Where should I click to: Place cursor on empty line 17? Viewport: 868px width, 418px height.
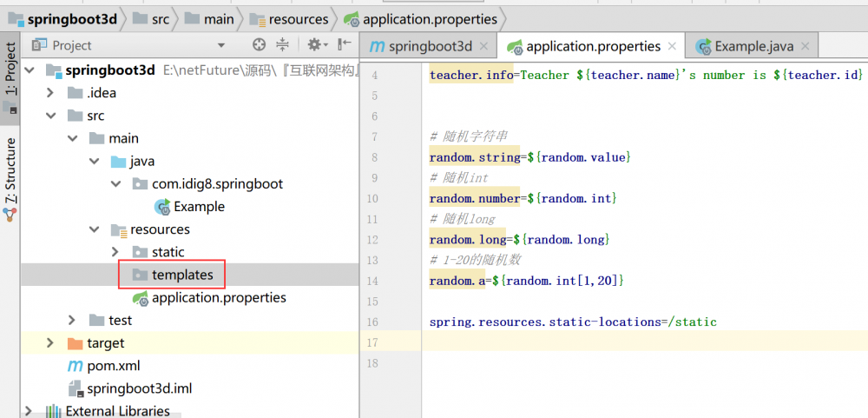pos(644,342)
